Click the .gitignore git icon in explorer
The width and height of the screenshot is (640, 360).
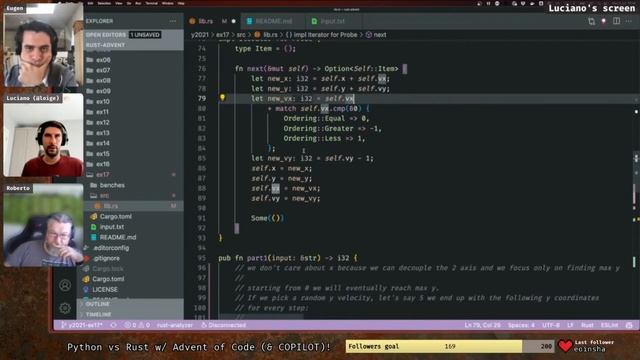point(86,258)
